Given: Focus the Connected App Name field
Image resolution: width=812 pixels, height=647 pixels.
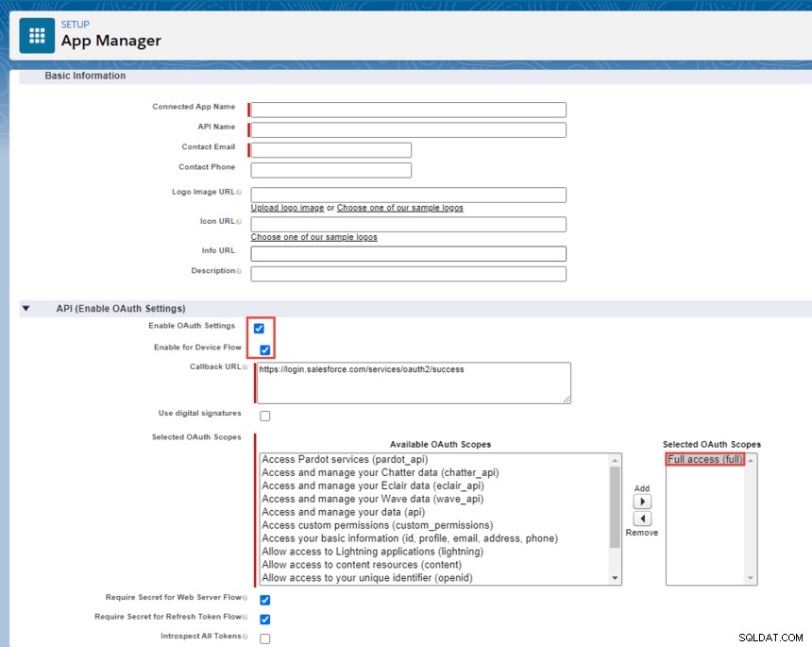Looking at the screenshot, I should click(409, 110).
